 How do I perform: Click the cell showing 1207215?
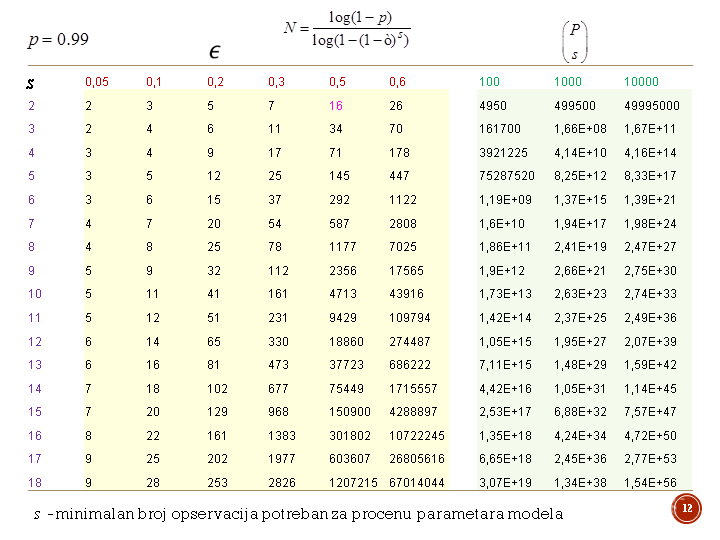pos(353,483)
